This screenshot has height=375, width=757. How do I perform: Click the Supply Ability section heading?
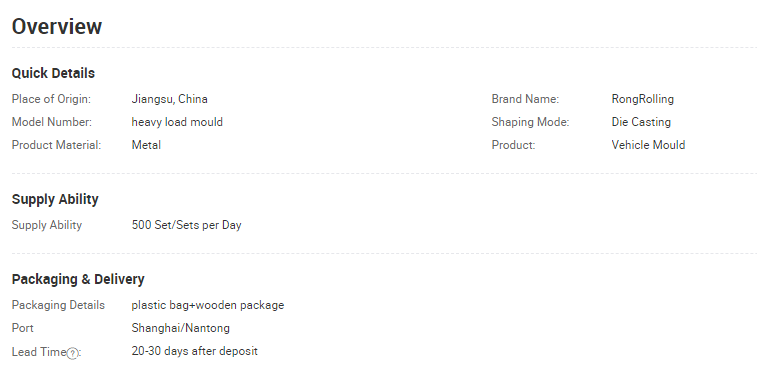(x=55, y=199)
